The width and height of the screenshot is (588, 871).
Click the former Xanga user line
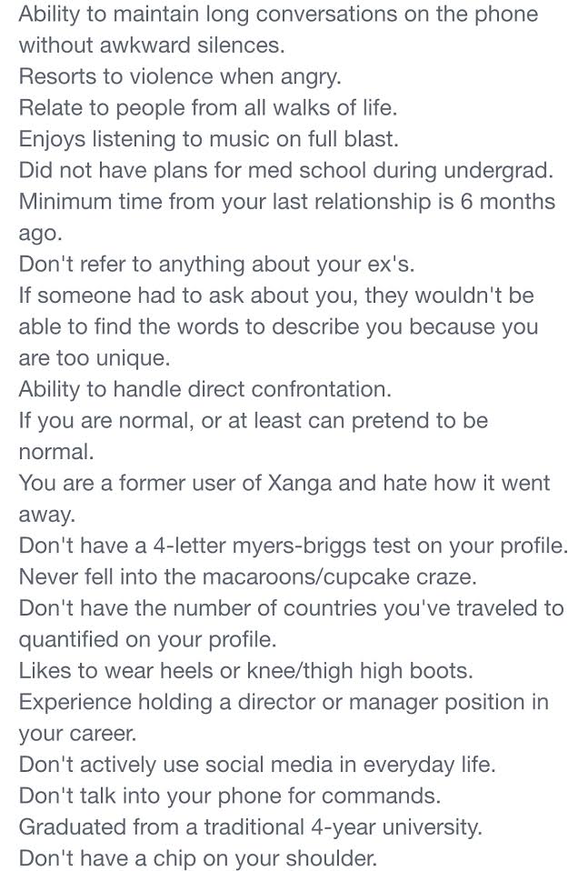[284, 483]
